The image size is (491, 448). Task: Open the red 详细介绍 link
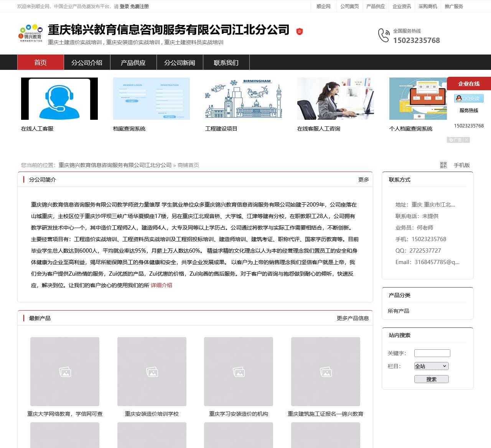pyautogui.click(x=161, y=285)
